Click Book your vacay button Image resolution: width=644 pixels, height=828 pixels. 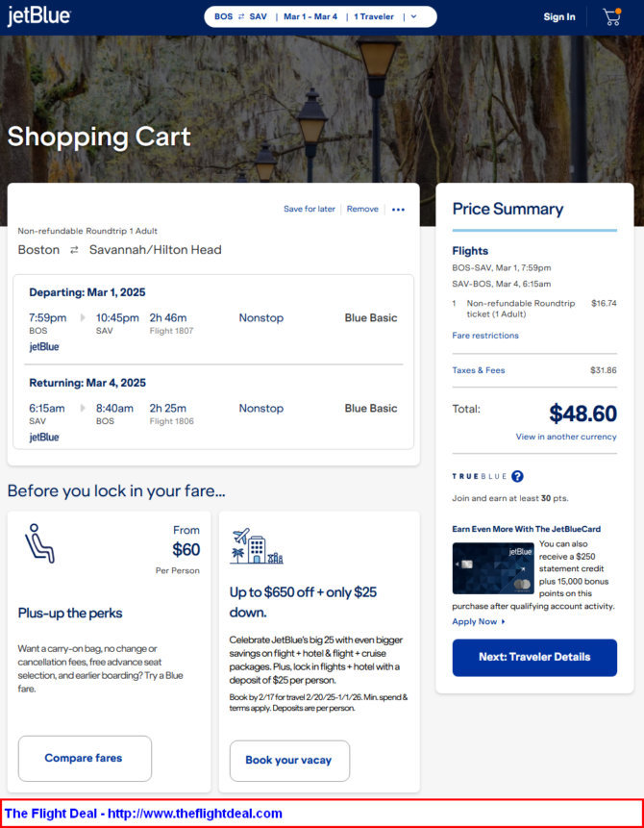(x=289, y=761)
